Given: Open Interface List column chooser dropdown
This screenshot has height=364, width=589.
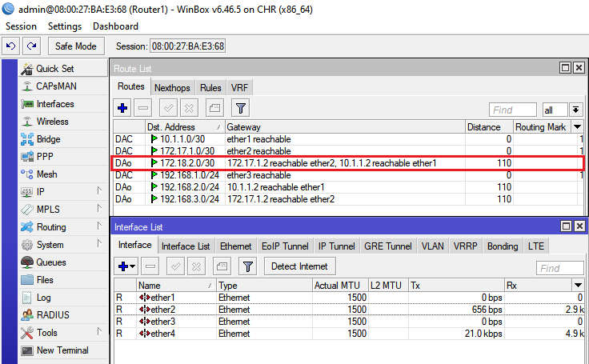Looking at the screenshot, I should 578,286.
